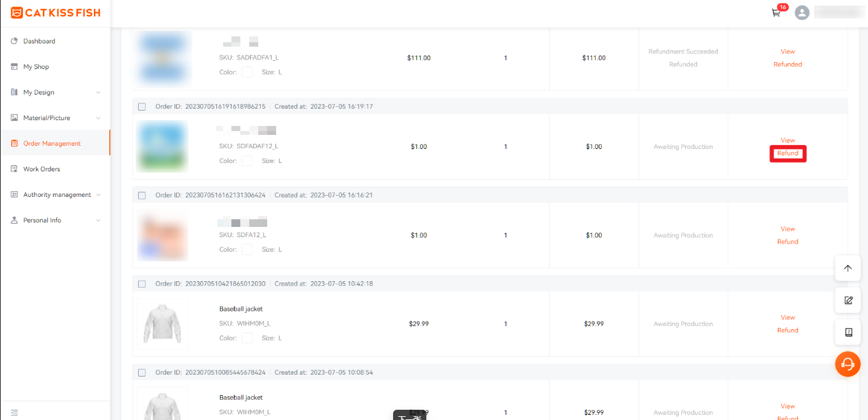
Task: Click the scroll-to-top arrow button
Action: point(848,268)
